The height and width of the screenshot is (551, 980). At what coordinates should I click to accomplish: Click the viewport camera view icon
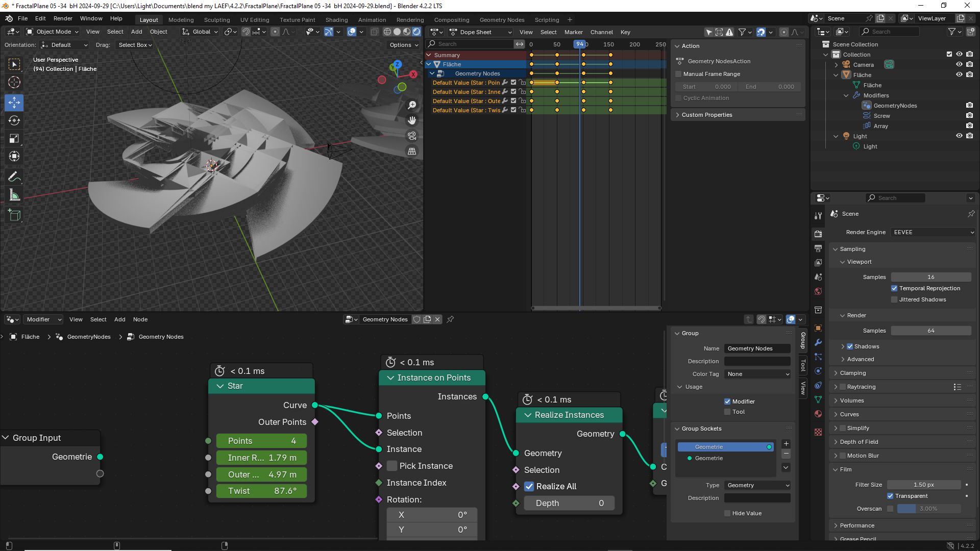(412, 136)
